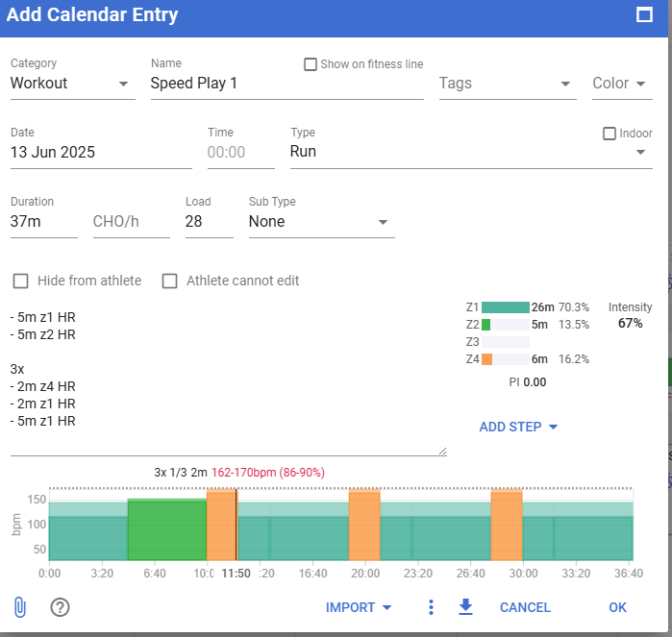Click the Intensity 67% value
Viewport: 672px width, 637px height.
pyautogui.click(x=630, y=323)
